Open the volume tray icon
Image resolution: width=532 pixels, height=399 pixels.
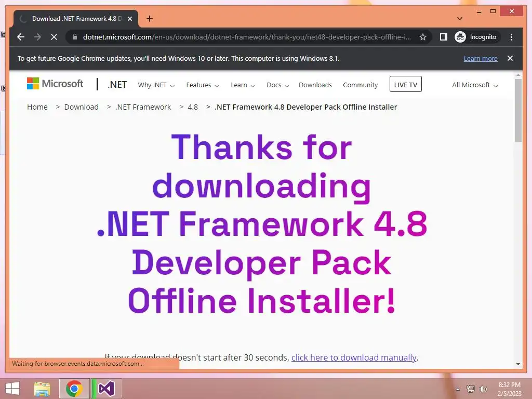tap(483, 389)
